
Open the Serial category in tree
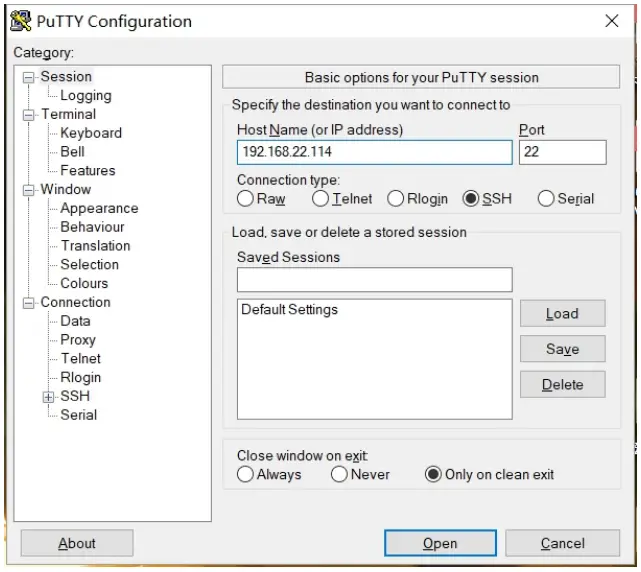click(78, 415)
